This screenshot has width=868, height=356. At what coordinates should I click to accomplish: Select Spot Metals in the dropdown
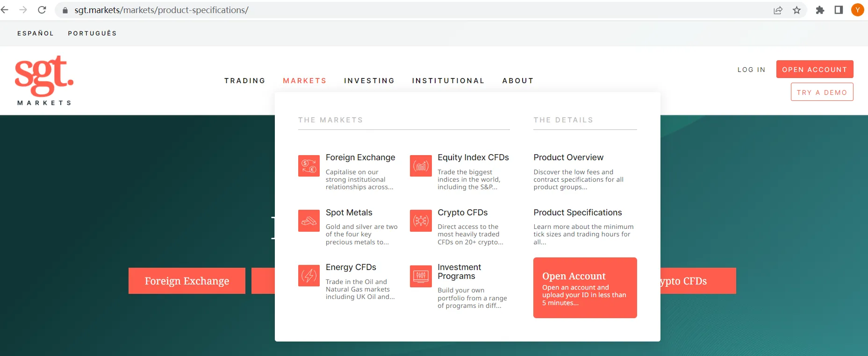pyautogui.click(x=349, y=213)
